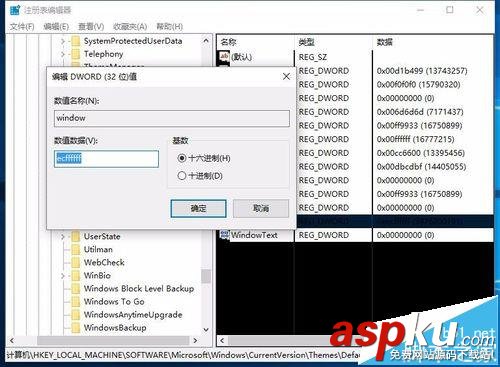Expand the UserState tree node
This screenshot has width=500, height=367.
pos(63,237)
